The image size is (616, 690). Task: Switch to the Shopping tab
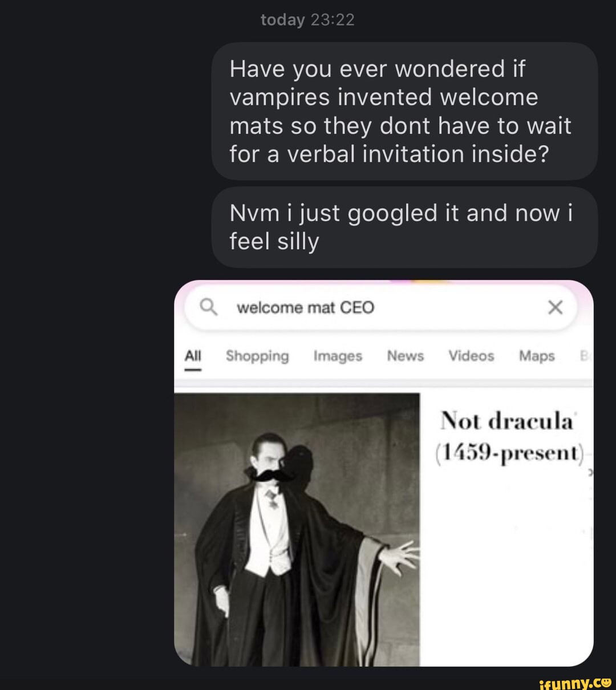coord(257,356)
